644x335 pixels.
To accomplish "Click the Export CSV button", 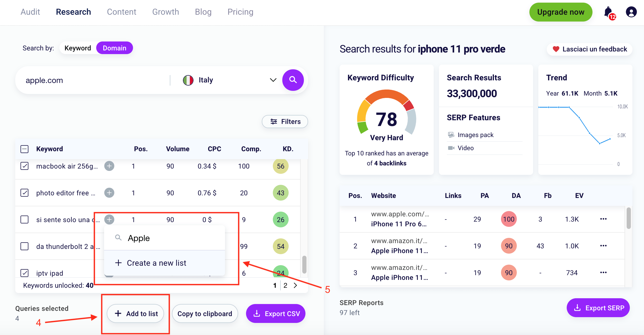I will point(276,313).
